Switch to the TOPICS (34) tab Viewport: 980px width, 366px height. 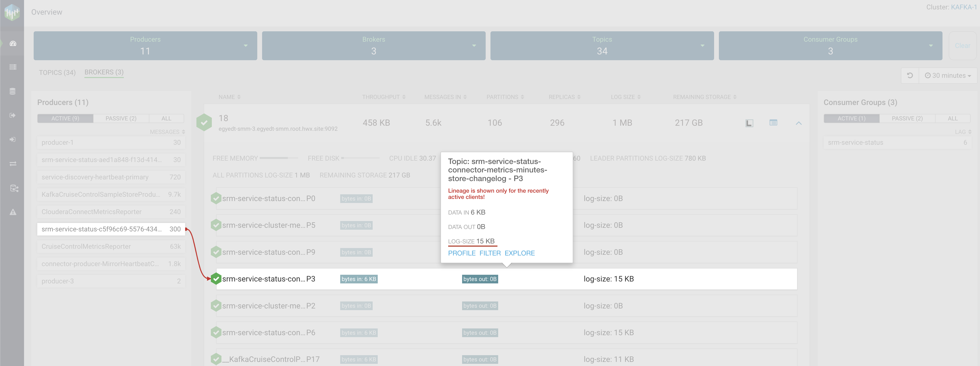point(57,72)
